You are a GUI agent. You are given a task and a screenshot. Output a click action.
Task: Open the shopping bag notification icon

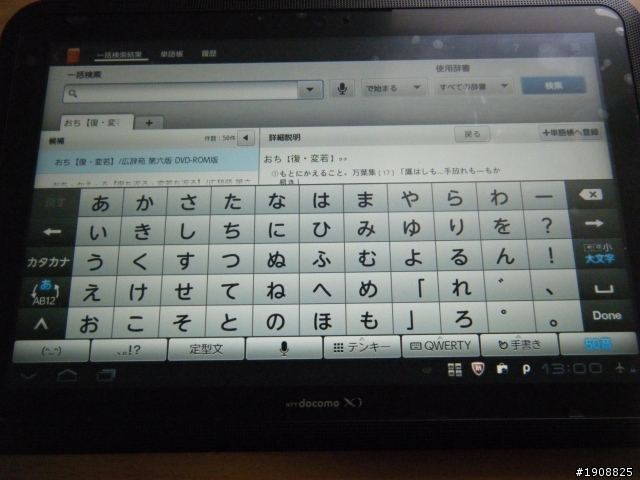[x=502, y=369]
